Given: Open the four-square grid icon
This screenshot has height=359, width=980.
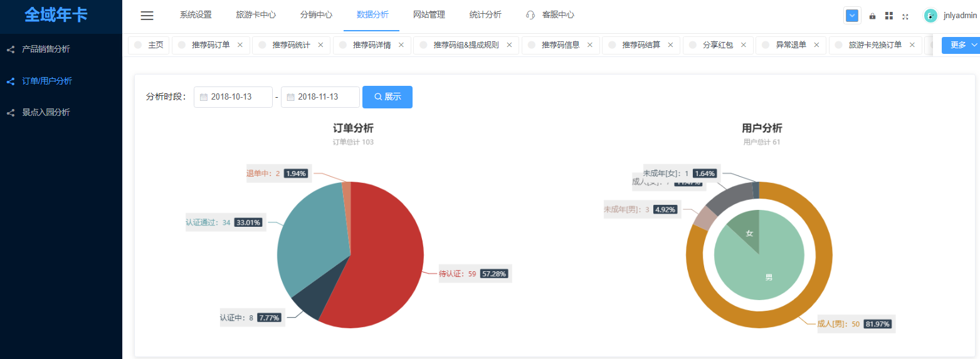Looking at the screenshot, I should 889,16.
